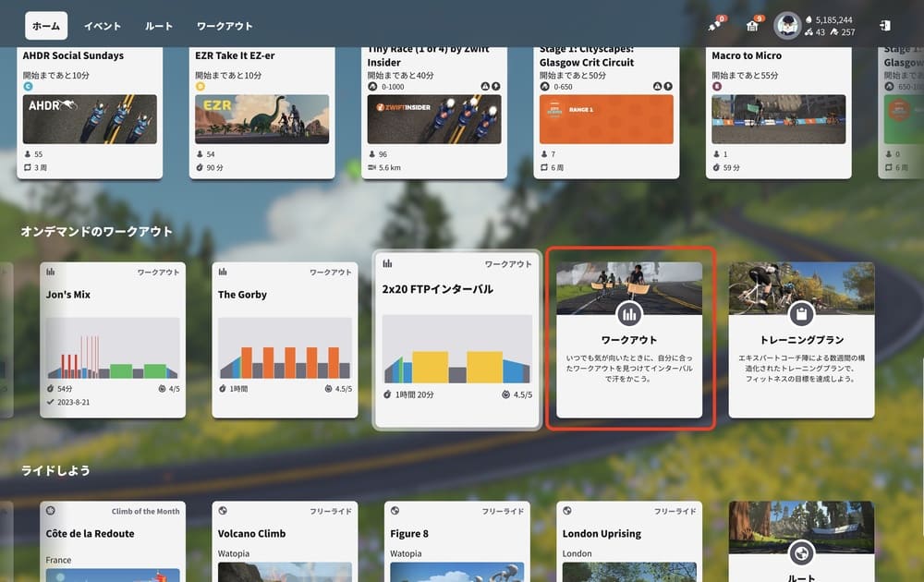Open the Macro to Micro event card
924x582 pixels.
click(778, 112)
